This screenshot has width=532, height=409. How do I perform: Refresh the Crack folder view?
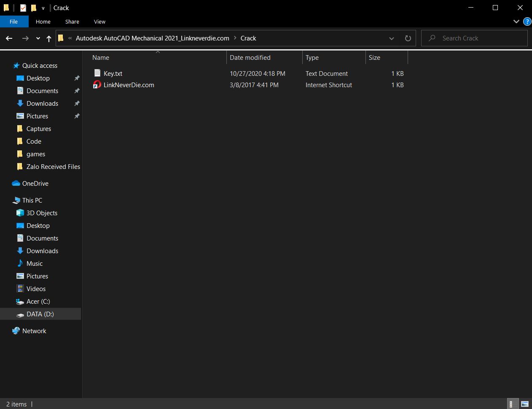coord(408,38)
